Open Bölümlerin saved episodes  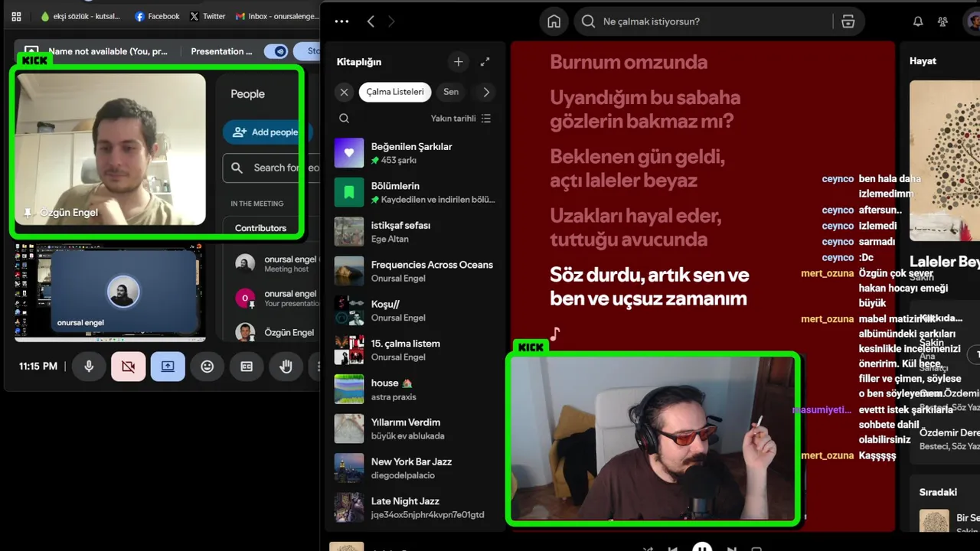[x=416, y=192]
